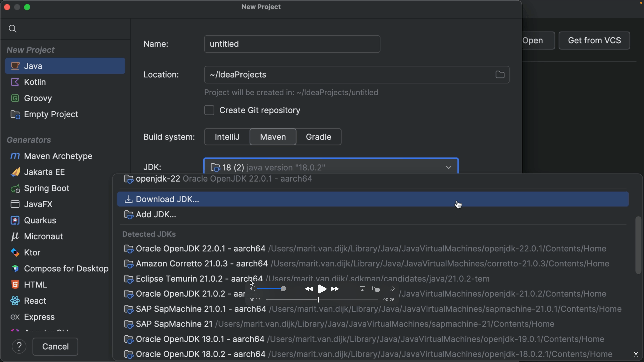Viewport: 644px width, 362px height.
Task: Set build system to IntelliJ
Action: coord(227,137)
